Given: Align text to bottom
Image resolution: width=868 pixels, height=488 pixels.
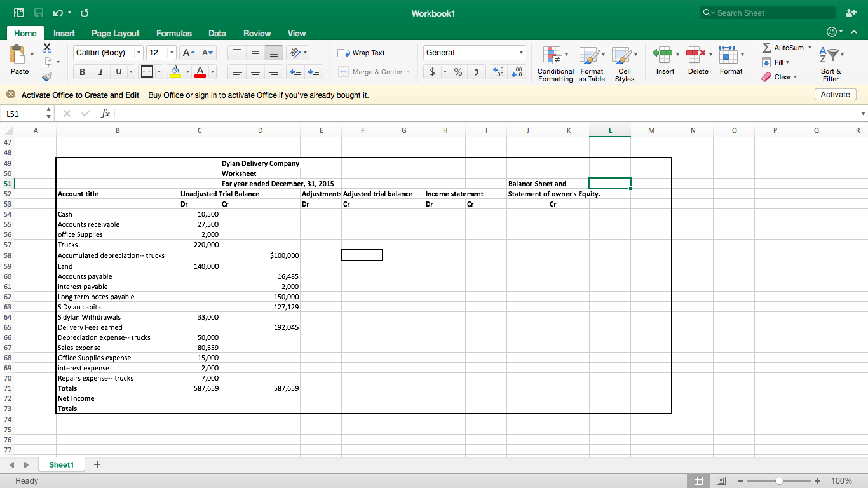Looking at the screenshot, I should coord(273,53).
